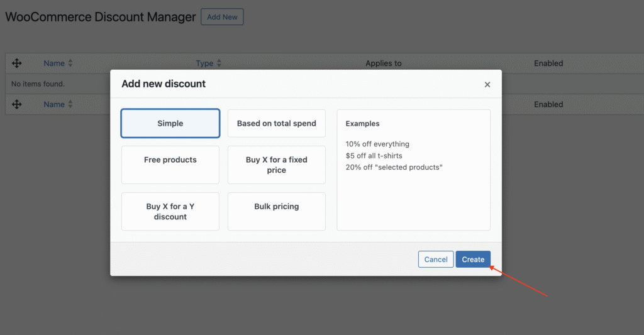644x335 pixels.
Task: Click the 'Add new discount' dialog title
Action: (x=164, y=84)
